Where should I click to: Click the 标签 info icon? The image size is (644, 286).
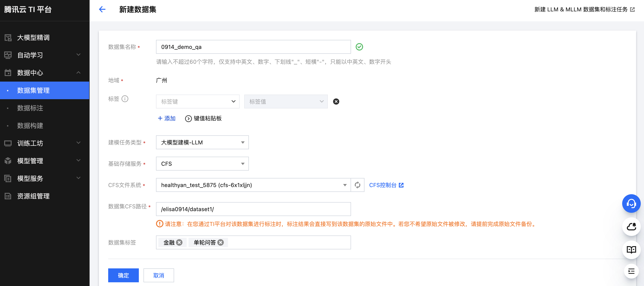pos(125,99)
